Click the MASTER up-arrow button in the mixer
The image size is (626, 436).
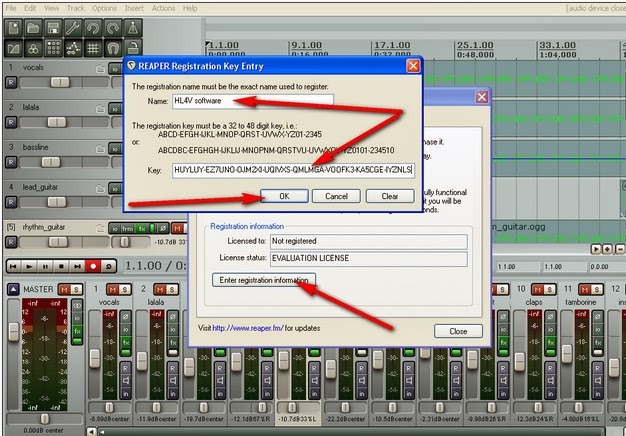[13, 289]
